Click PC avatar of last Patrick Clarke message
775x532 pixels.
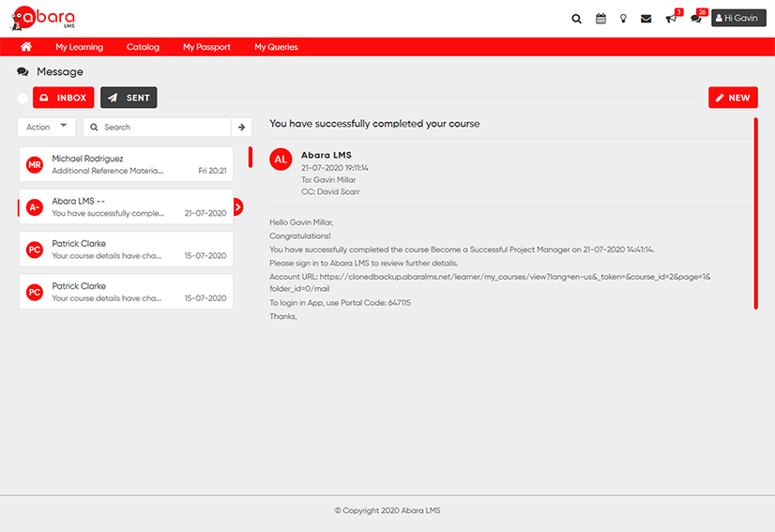pyautogui.click(x=35, y=292)
